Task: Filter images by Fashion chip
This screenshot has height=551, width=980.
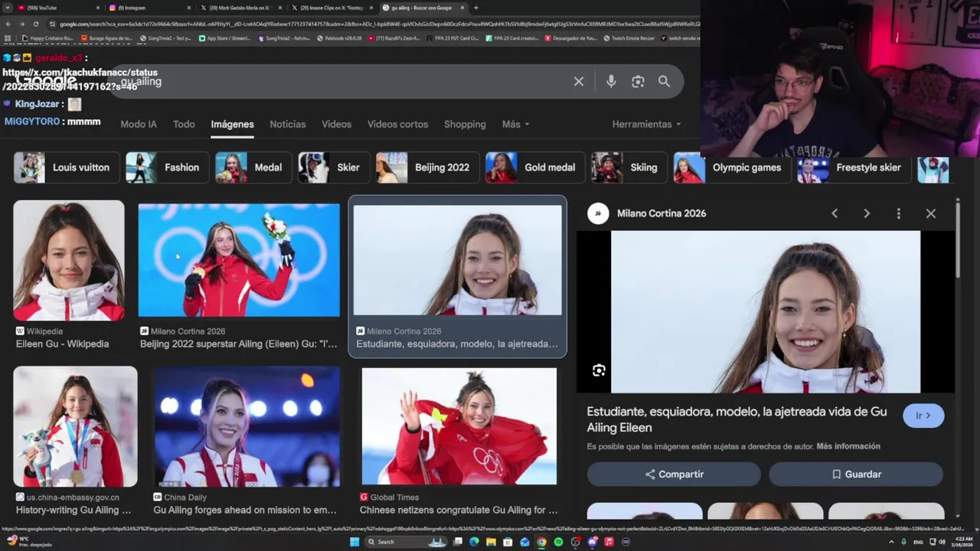Action: tap(166, 168)
